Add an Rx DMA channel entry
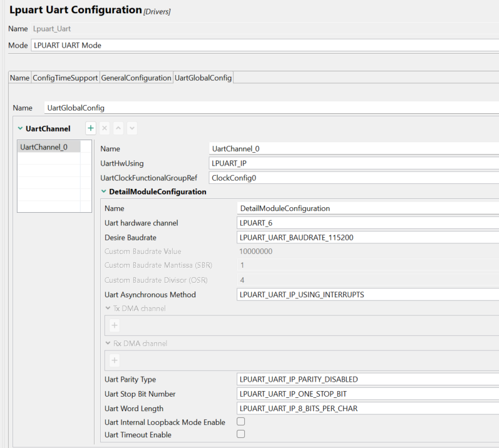 (x=115, y=360)
